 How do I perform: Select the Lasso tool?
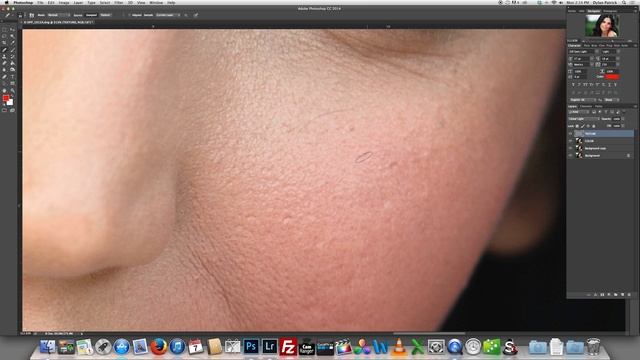4,36
